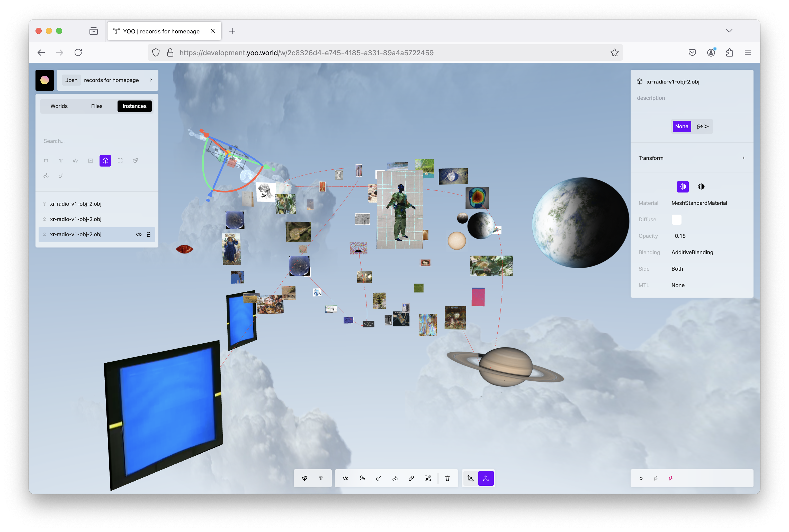This screenshot has height=532, width=789.
Task: Click the focus selection icon in bottom toolbar
Action: pos(428,478)
